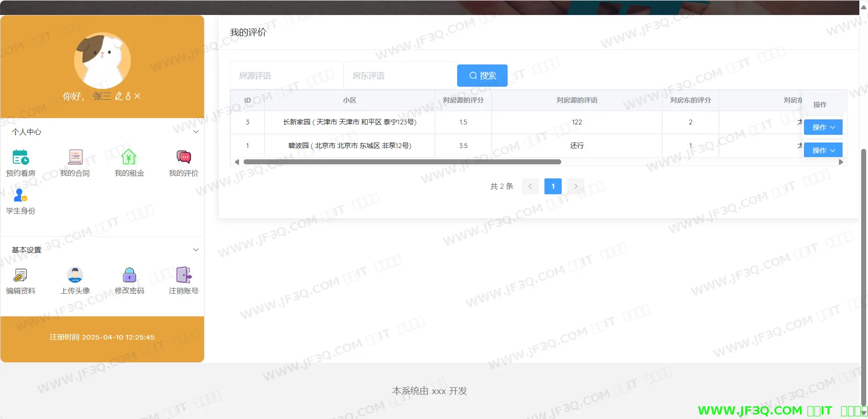Open 操作 dropdown for 长新家园 row
This screenshot has width=868, height=419.
point(823,128)
